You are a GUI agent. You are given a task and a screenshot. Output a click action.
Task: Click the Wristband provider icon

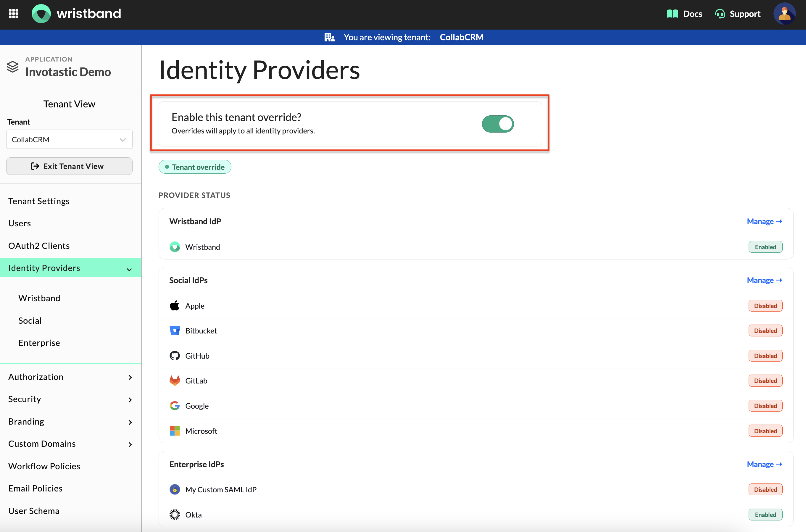[x=175, y=247]
